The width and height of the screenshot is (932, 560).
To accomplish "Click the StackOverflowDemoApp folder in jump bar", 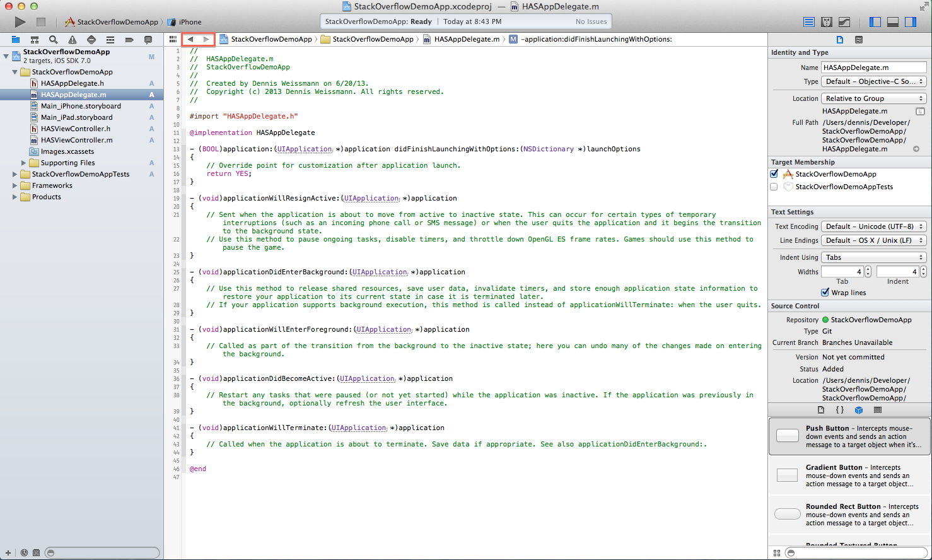I will click(x=367, y=39).
